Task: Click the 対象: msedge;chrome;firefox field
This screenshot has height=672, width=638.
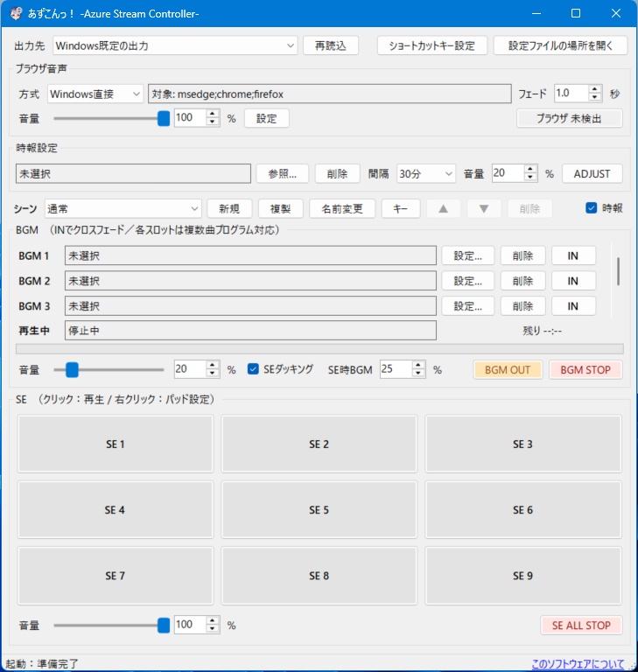Action: pos(329,94)
